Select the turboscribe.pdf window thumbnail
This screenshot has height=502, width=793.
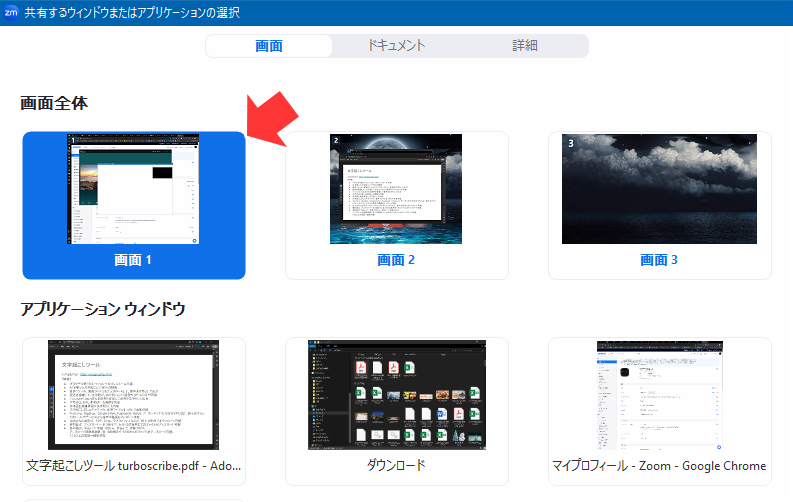134,395
